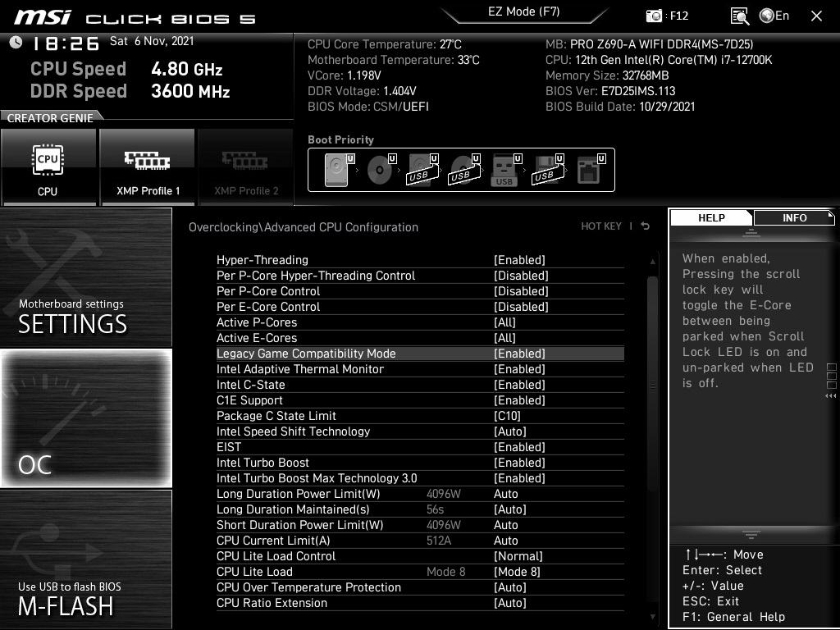Enable XMP Profile 2
The width and height of the screenshot is (840, 630).
point(246,167)
